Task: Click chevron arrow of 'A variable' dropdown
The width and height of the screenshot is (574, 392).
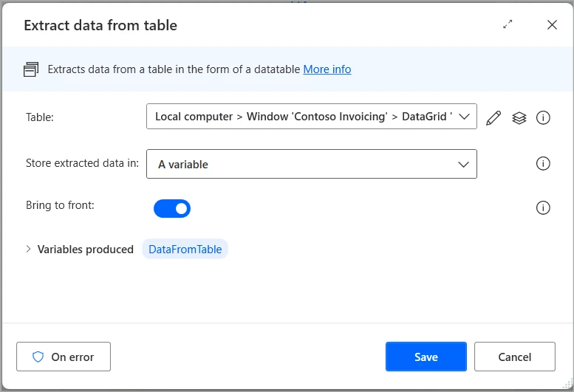Action: pos(464,164)
